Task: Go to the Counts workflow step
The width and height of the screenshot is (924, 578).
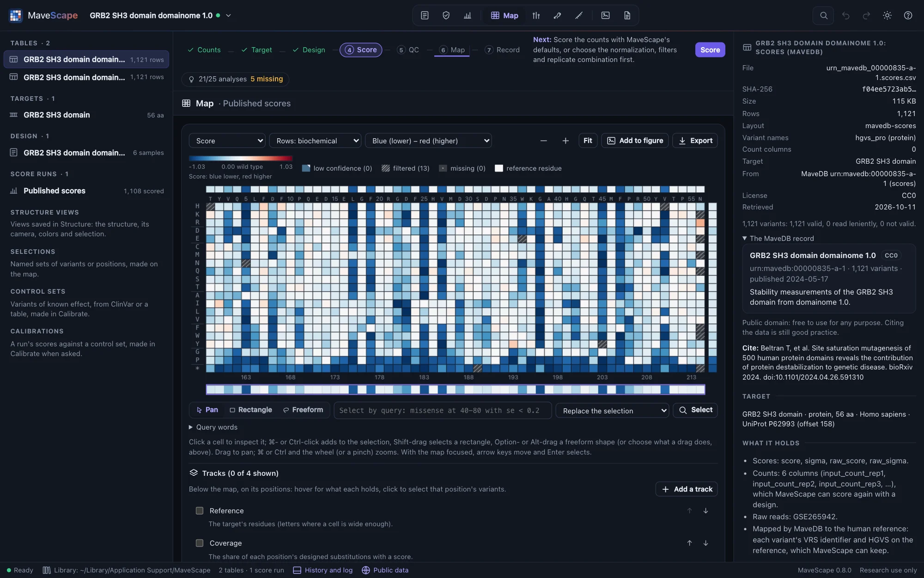Action: pyautogui.click(x=204, y=50)
